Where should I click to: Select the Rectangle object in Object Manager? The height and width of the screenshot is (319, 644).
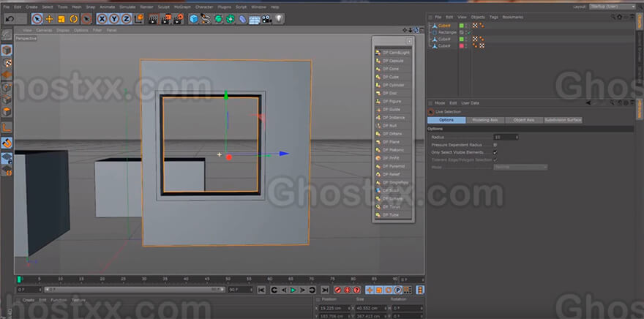pos(447,32)
